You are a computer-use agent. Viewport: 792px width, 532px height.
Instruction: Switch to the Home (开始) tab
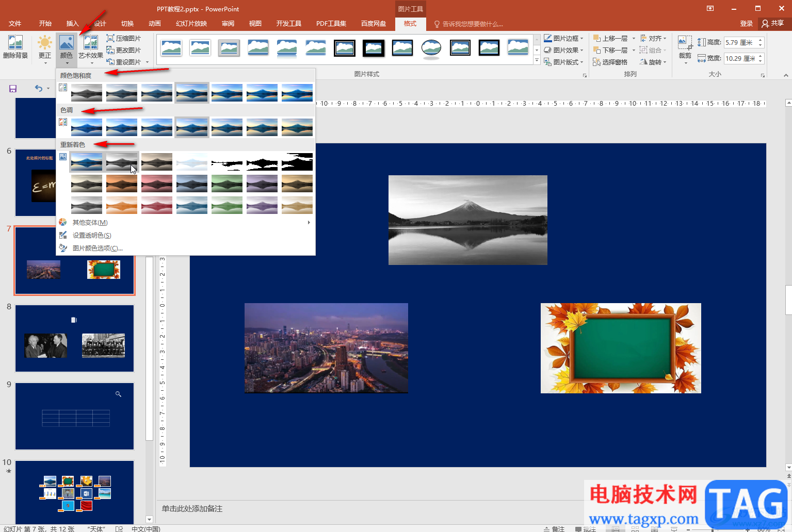point(45,24)
